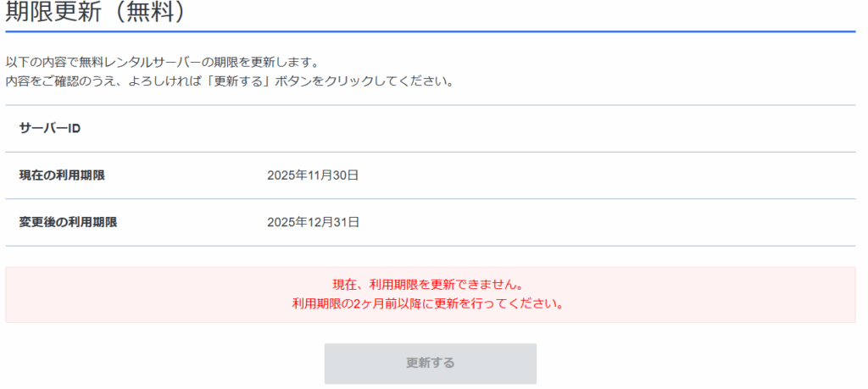868x389 pixels.
Task: Click the instruction line starting 内容をご確認のうえ
Action: (229, 82)
